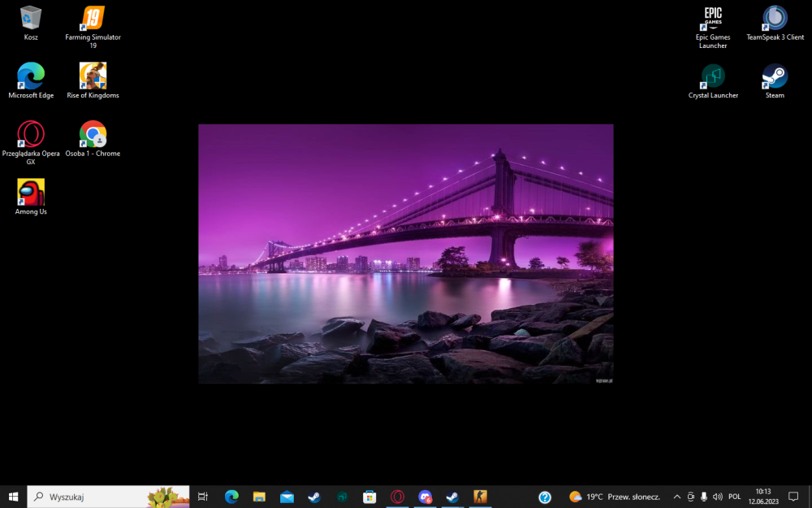
Task: Select the Steam desktop shortcut
Action: coord(775,80)
